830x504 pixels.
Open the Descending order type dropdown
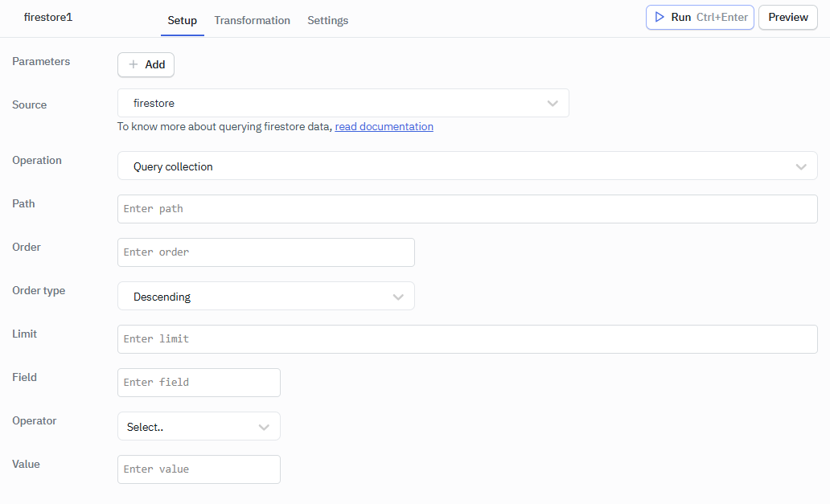(x=265, y=297)
